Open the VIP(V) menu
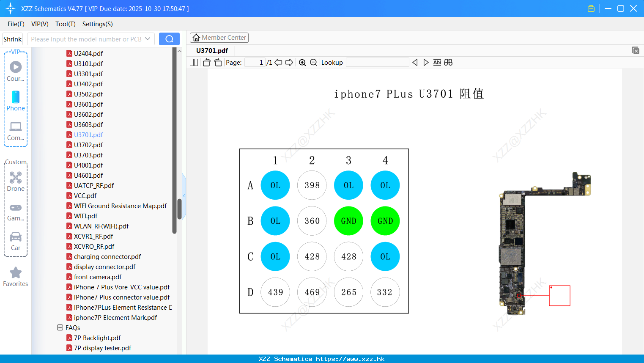Screen dimensions: 644x363 [40, 24]
